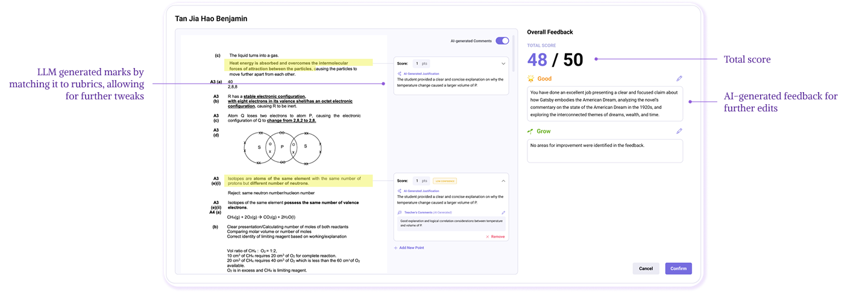Edit the Good feedback with pencil icon
Image resolution: width=868 pixels, height=292 pixels.
click(679, 78)
